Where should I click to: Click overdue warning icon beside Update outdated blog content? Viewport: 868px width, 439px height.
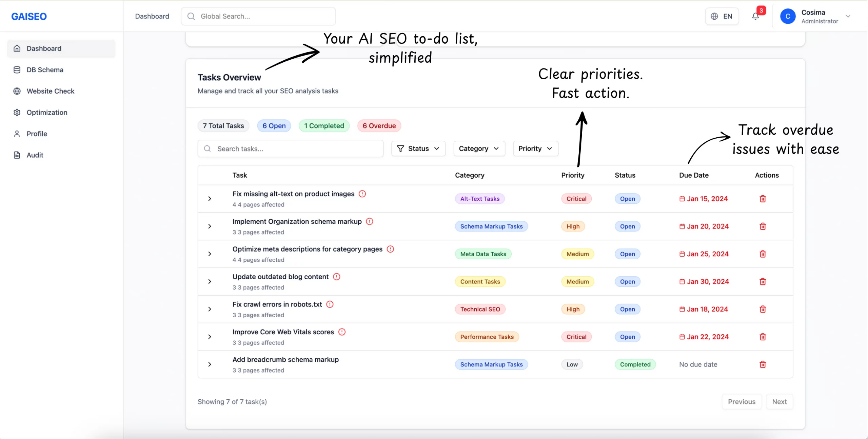[x=336, y=277]
